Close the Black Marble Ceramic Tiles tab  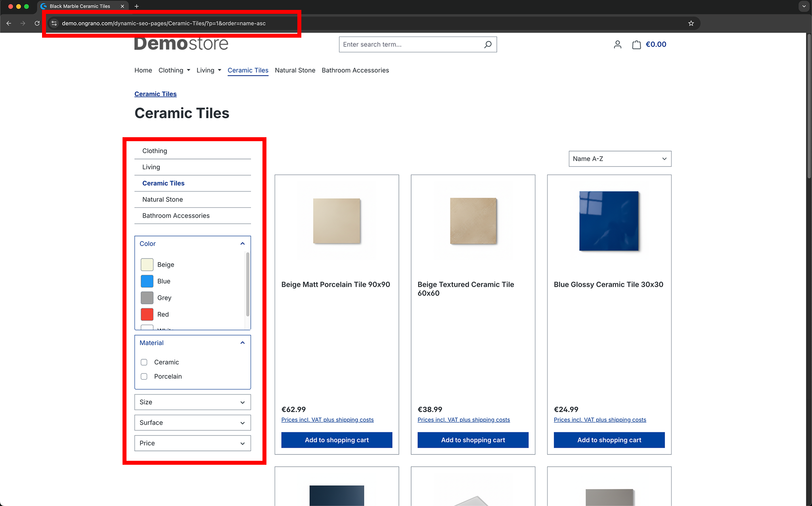coord(122,6)
